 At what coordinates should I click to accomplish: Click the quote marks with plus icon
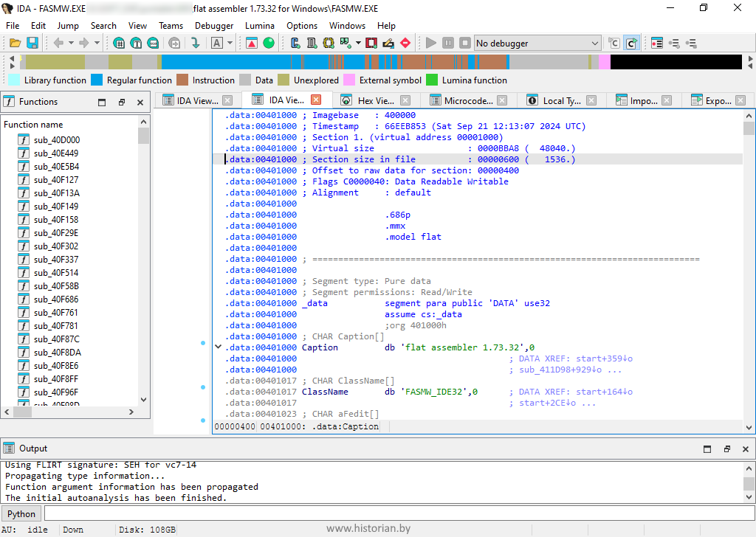[x=346, y=44]
